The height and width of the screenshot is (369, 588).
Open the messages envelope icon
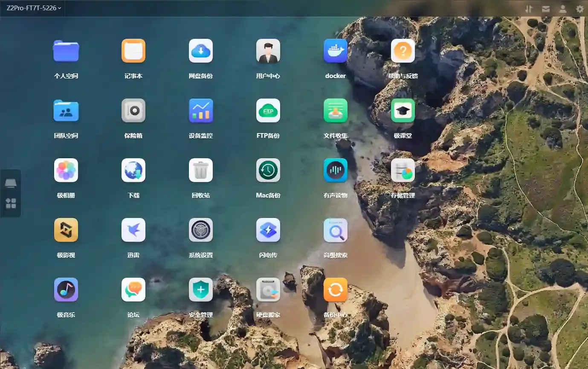[x=546, y=9]
